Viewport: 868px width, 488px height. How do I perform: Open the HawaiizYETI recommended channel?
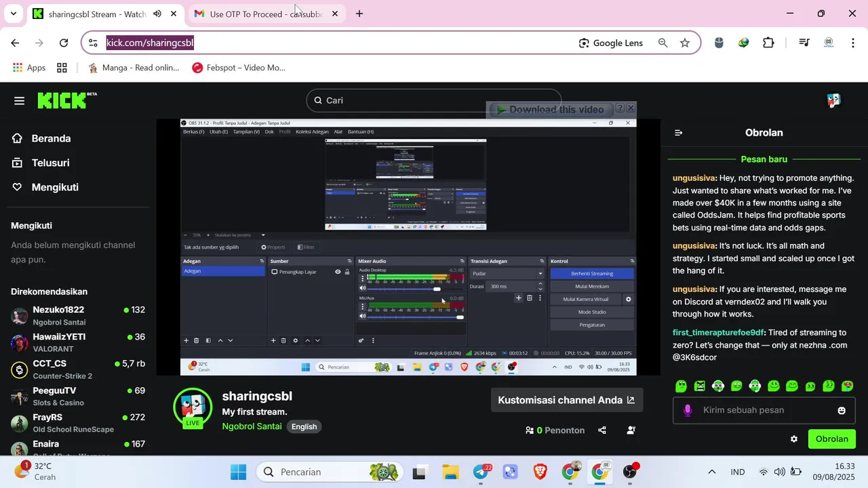pos(78,342)
